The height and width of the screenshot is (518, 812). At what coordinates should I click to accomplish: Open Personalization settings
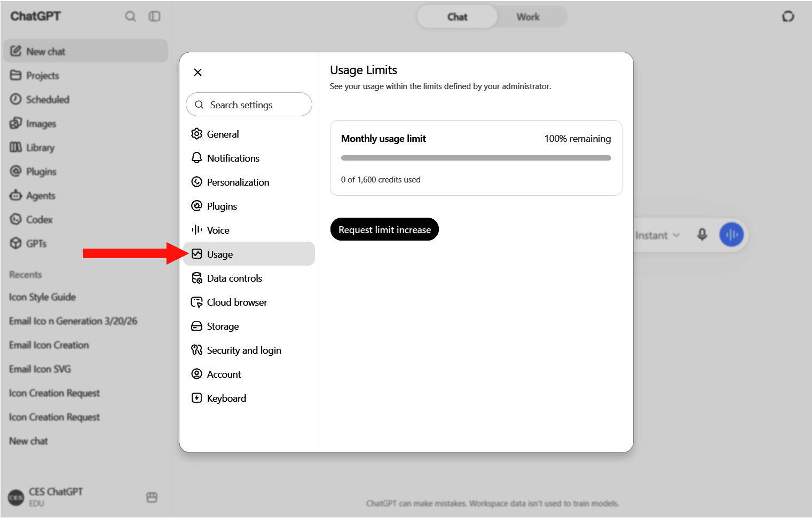tap(249, 182)
